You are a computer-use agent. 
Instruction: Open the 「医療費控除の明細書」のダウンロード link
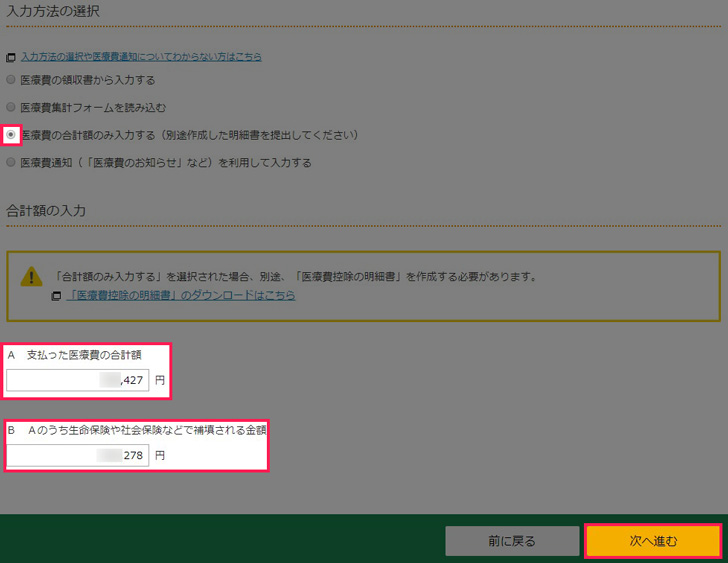(x=180, y=296)
